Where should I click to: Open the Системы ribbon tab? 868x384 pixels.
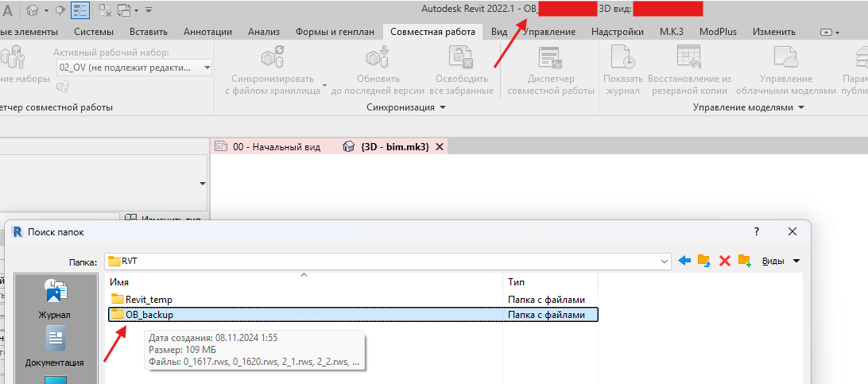(94, 32)
